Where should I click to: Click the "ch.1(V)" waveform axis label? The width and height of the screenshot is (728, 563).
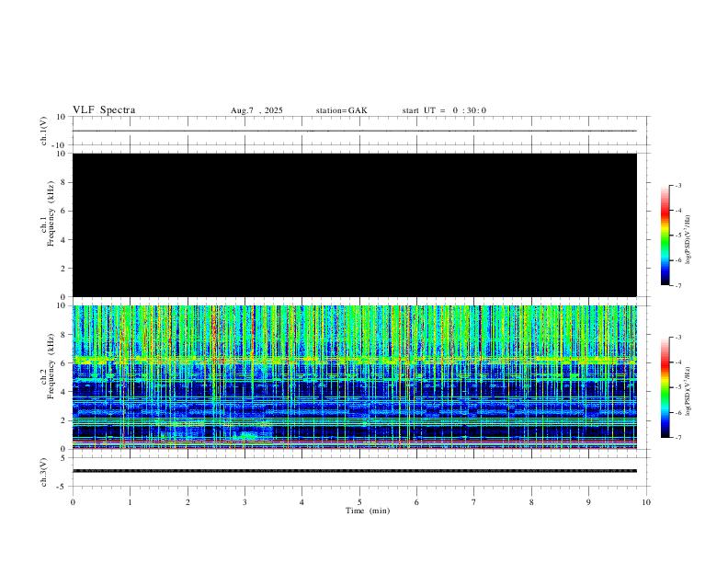(x=44, y=131)
